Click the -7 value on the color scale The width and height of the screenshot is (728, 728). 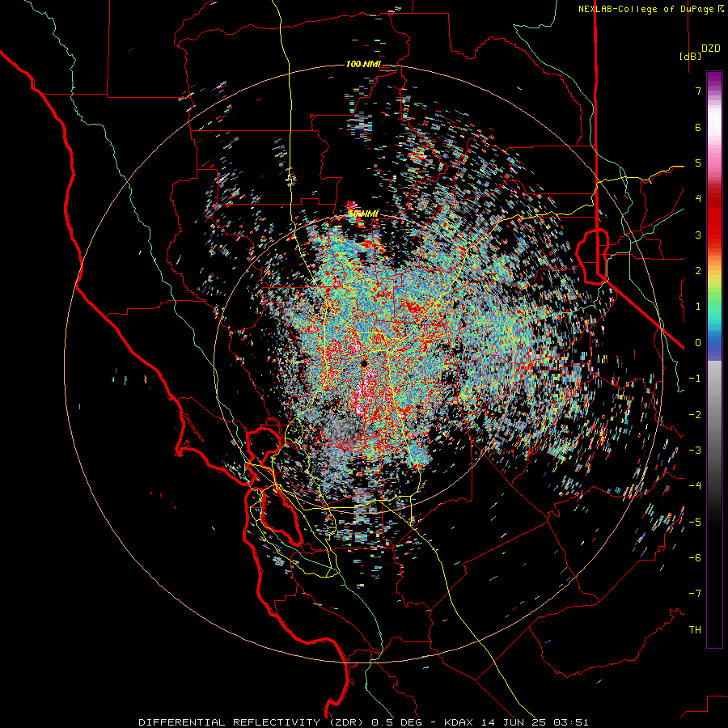[x=695, y=594]
